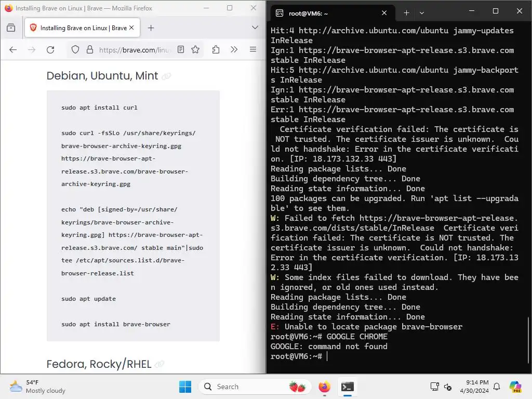The height and width of the screenshot is (399, 532).
Task: Click 'sudo apt install brave-browser' line
Action: pos(116,324)
